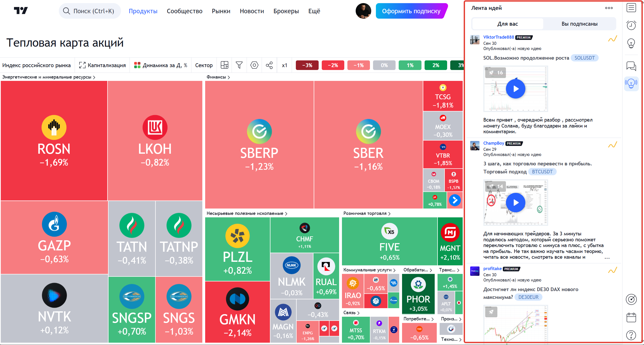Open the watchlist icon in right sidebar
Viewport: 644px width, 345px height.
[631, 8]
